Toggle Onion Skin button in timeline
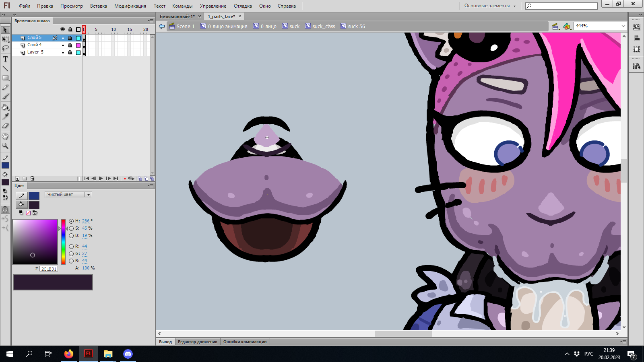The width and height of the screenshot is (644, 362). pos(140,179)
